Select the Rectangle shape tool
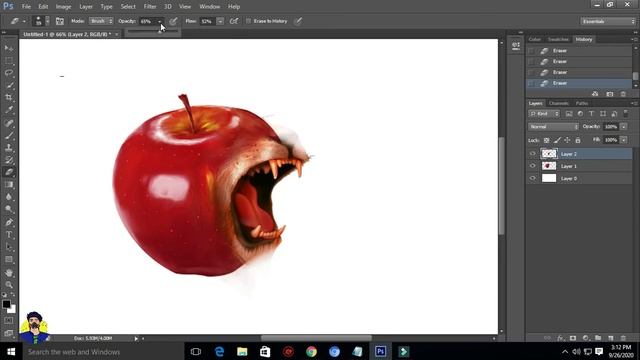The height and width of the screenshot is (360, 640). tap(9, 260)
